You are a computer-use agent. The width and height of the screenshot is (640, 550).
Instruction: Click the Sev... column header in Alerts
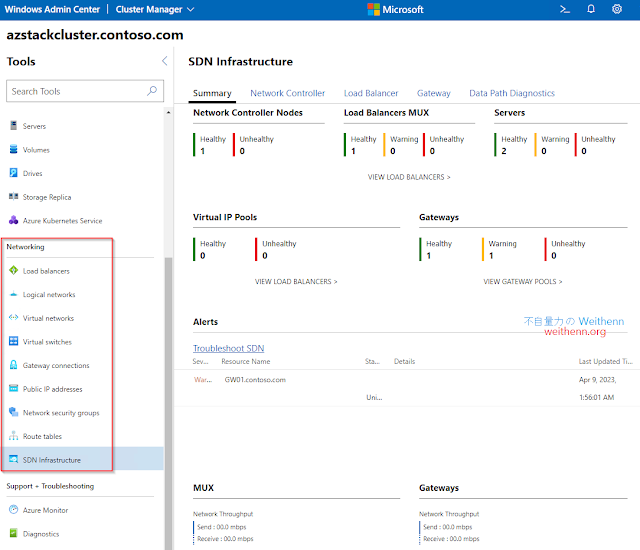[x=200, y=361]
